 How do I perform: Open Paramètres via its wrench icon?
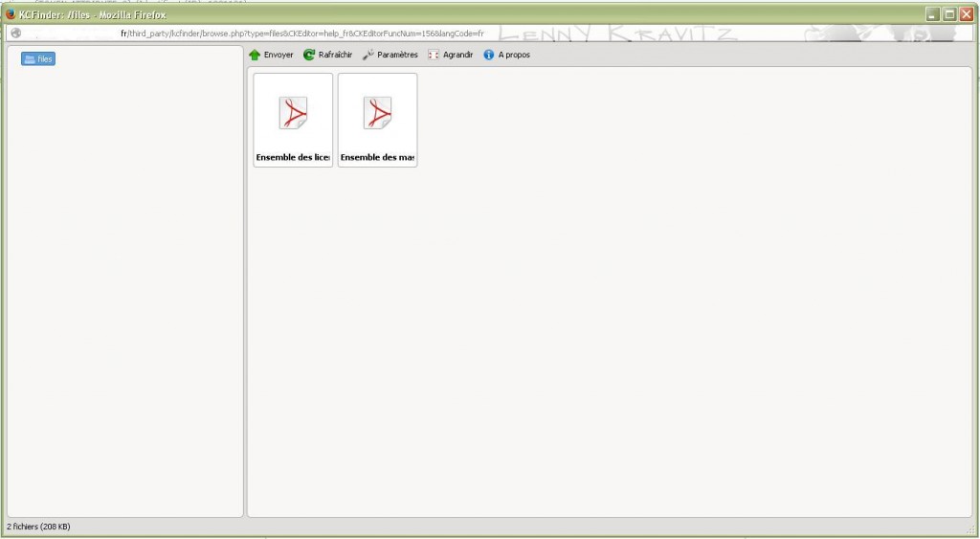[368, 55]
